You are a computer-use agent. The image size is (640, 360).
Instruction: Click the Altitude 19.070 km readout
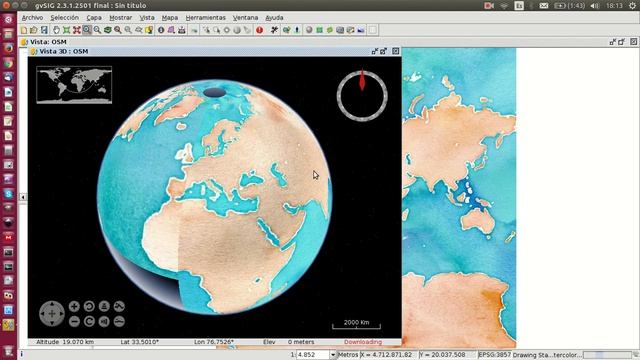(x=65, y=342)
